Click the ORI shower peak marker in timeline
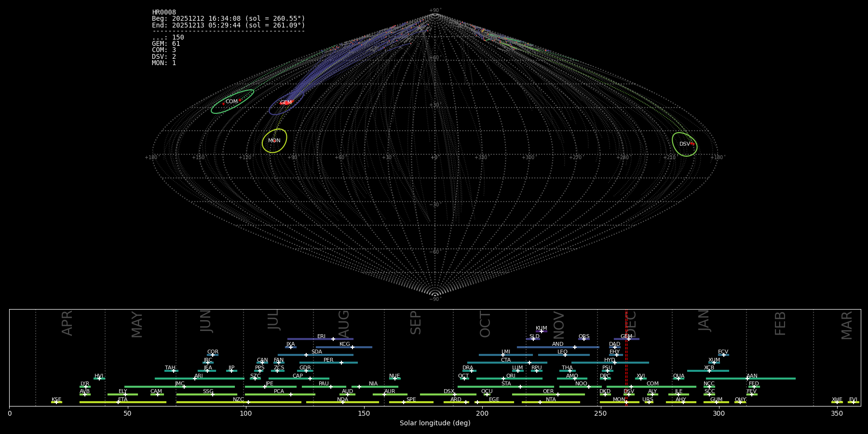Viewport: 868px width, 434px height. [503, 379]
